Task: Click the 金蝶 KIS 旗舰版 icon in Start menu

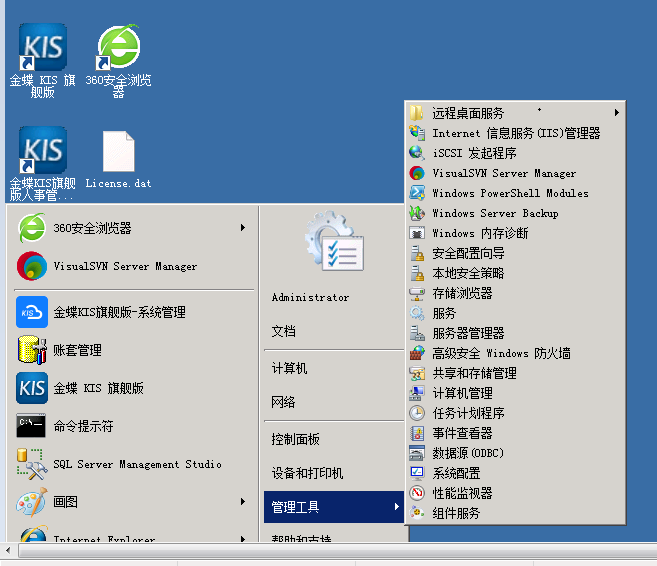Action: point(32,388)
